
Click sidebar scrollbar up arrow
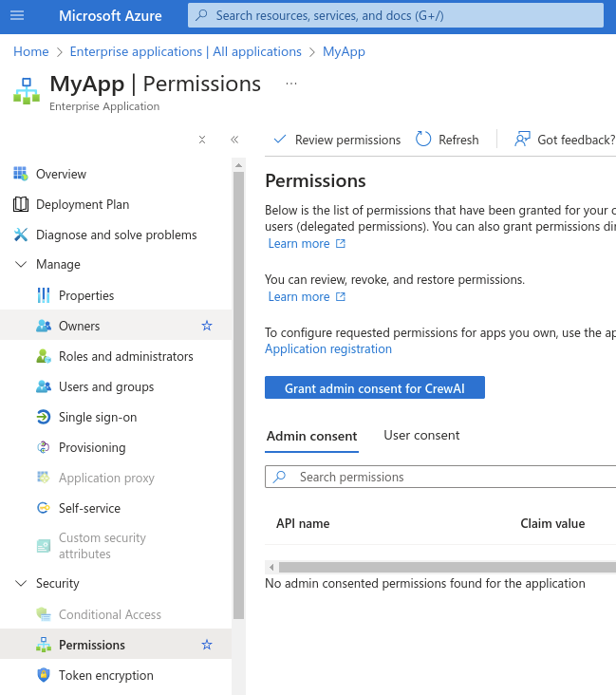(238, 165)
